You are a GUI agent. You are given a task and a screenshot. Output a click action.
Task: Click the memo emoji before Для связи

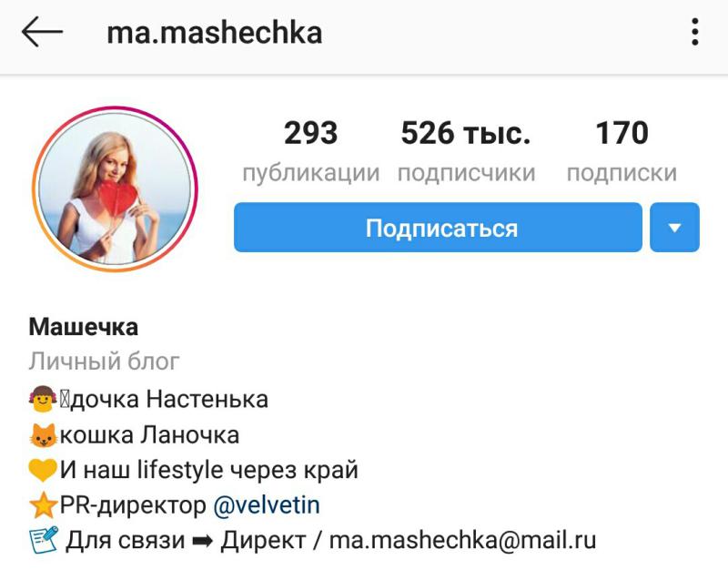point(44,540)
